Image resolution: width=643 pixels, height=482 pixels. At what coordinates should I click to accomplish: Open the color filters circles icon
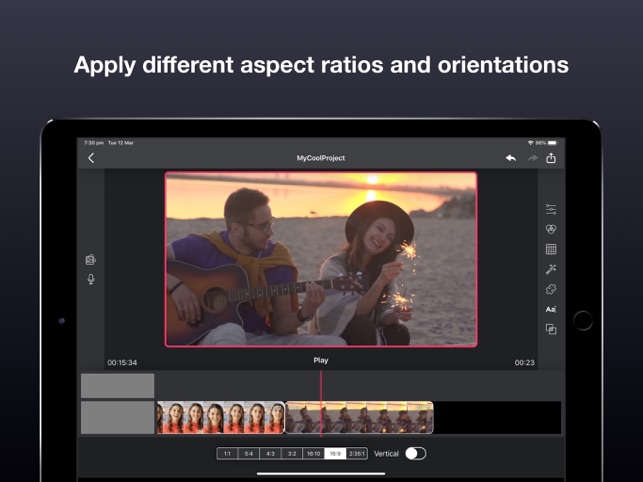[x=551, y=229]
